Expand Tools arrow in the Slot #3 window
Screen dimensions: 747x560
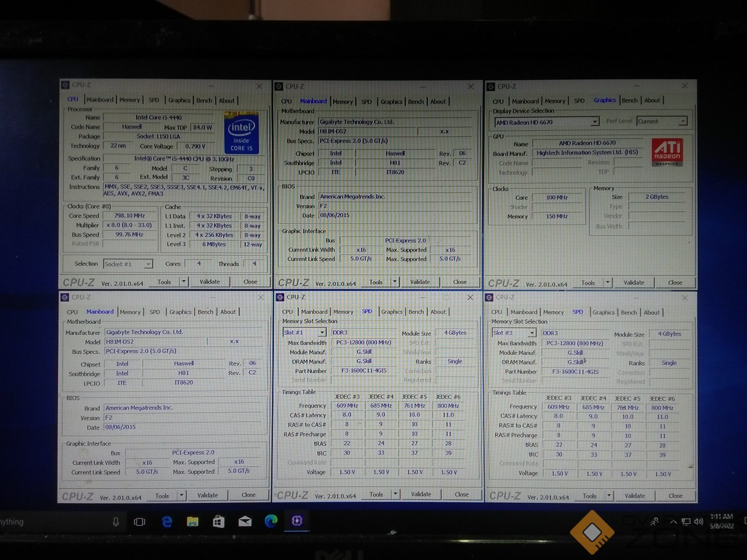(609, 496)
